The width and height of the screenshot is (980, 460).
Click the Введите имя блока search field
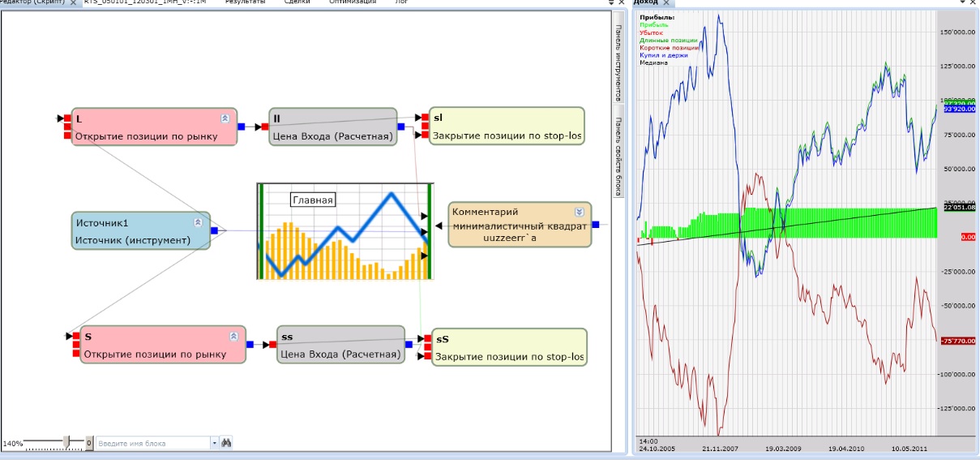153,444
